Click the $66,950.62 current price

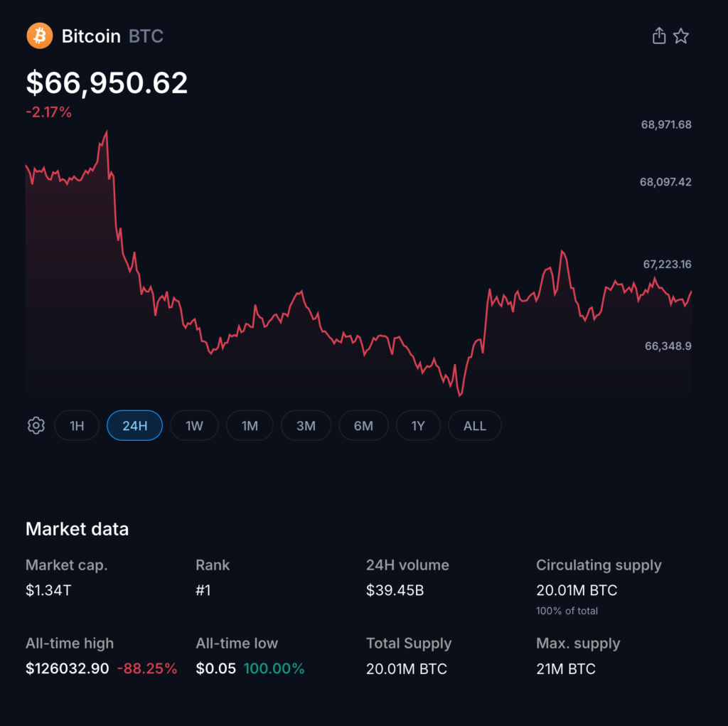point(107,83)
